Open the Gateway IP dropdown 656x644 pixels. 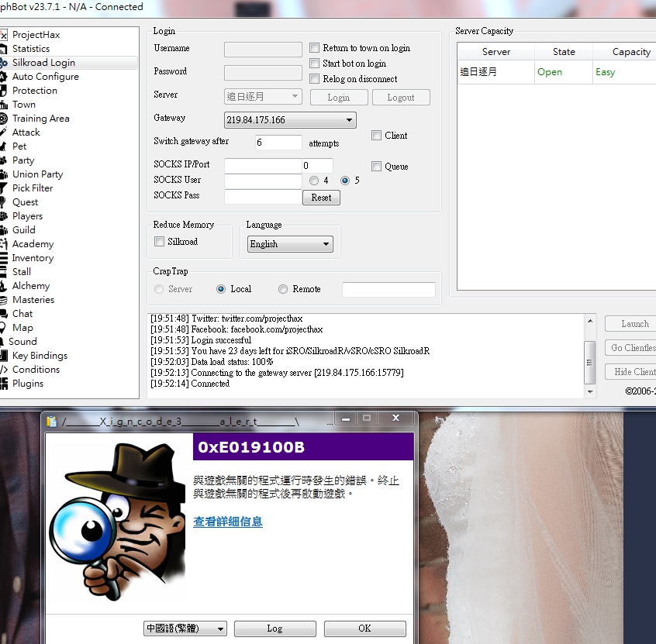pyautogui.click(x=350, y=120)
